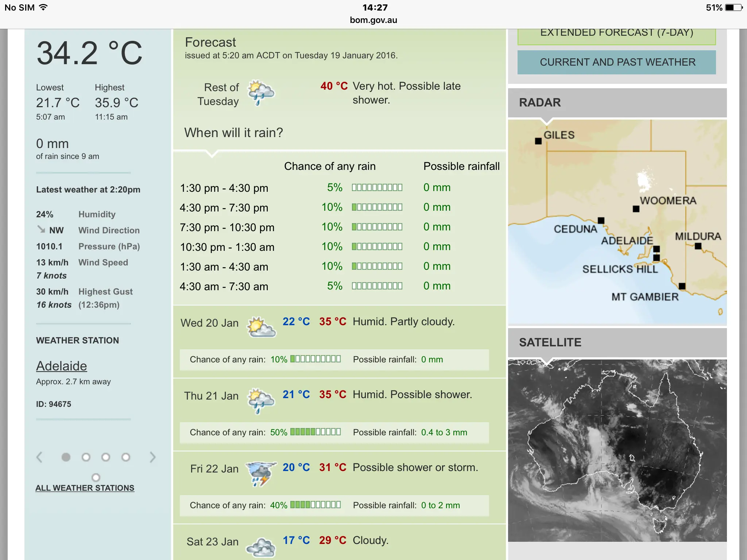Select the second station carousel dot

pyautogui.click(x=86, y=457)
